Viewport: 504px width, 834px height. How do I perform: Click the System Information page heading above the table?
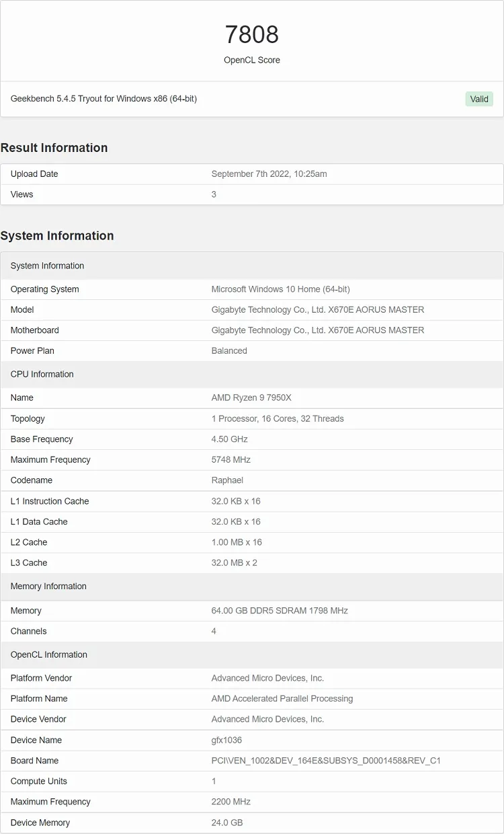[x=57, y=236]
